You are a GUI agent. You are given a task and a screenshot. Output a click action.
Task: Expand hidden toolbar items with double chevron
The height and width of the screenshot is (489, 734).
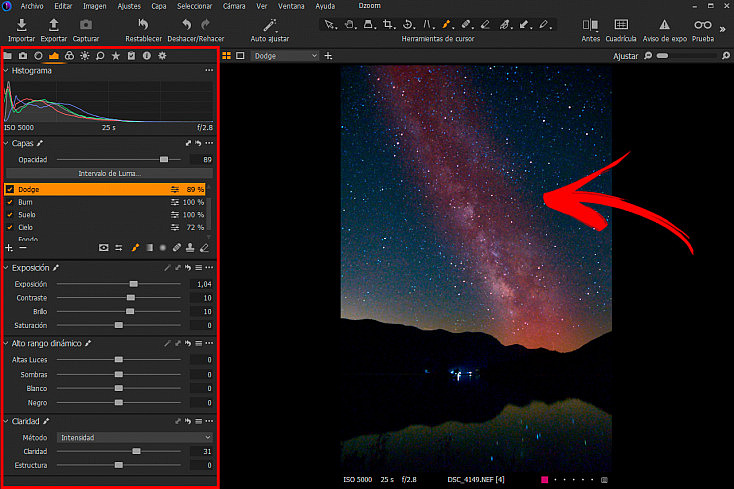[722, 29]
